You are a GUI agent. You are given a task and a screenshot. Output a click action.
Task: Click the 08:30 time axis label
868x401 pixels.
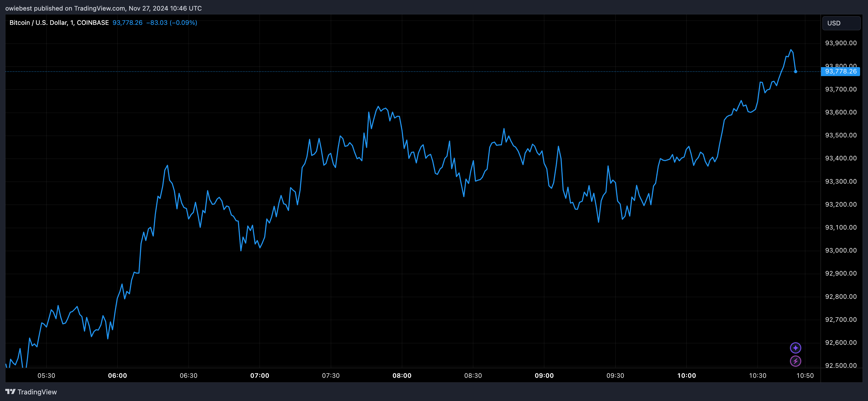coord(473,375)
